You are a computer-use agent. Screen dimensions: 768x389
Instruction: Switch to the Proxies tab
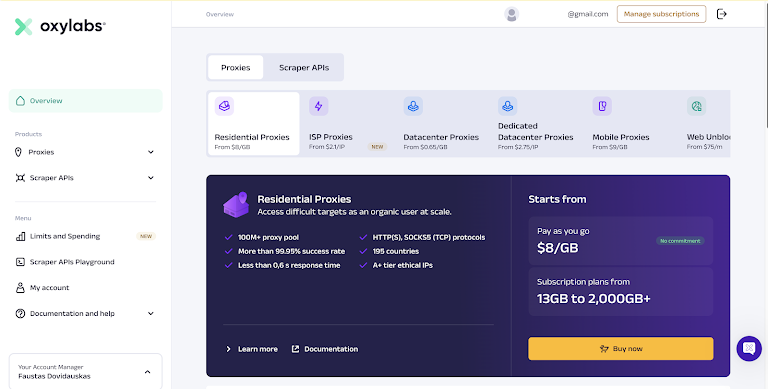[236, 68]
